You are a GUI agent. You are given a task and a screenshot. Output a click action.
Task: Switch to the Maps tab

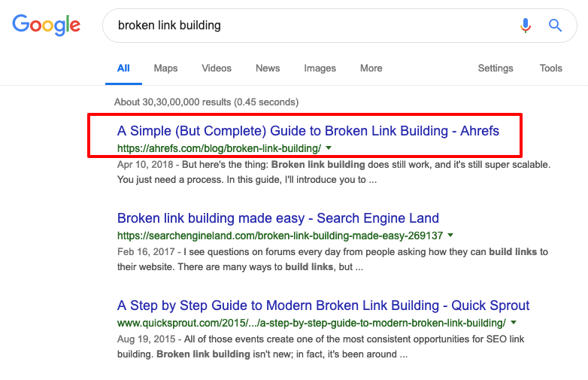pos(165,68)
